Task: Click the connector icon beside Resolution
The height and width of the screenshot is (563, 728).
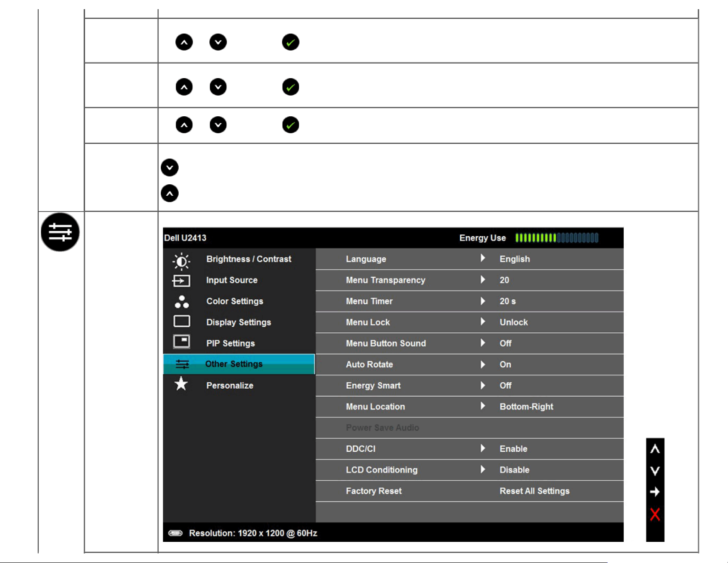Action: [x=175, y=533]
